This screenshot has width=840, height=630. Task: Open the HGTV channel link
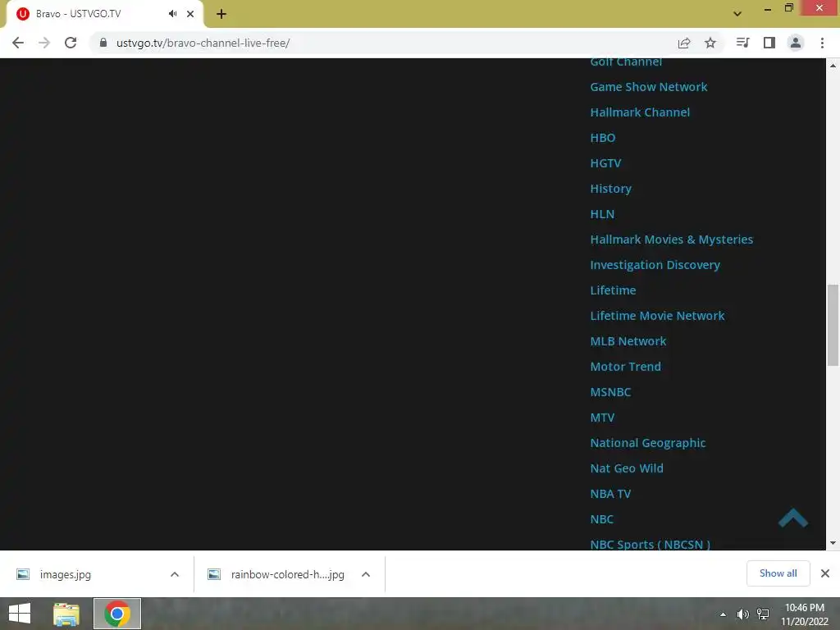point(605,163)
